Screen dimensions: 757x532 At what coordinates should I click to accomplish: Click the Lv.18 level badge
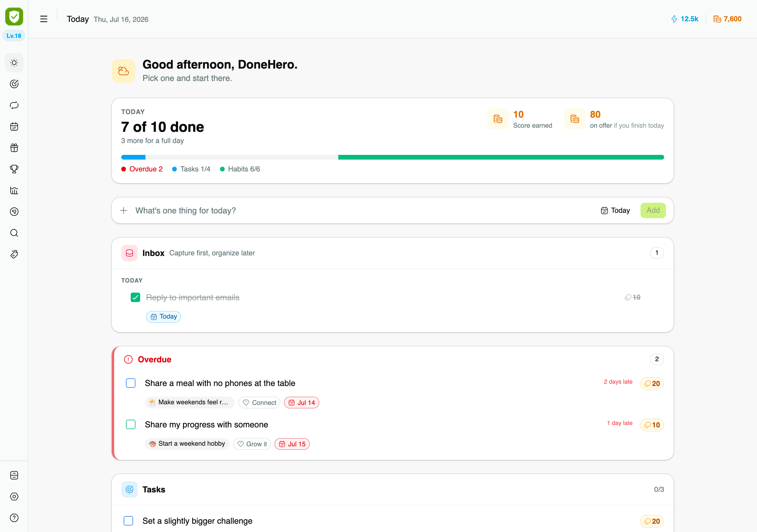[x=14, y=35]
